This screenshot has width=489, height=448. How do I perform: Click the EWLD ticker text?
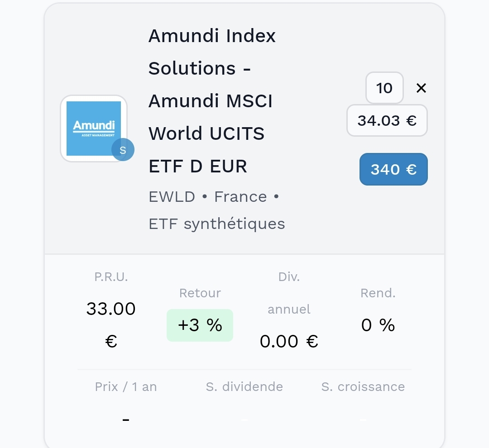pyautogui.click(x=172, y=197)
